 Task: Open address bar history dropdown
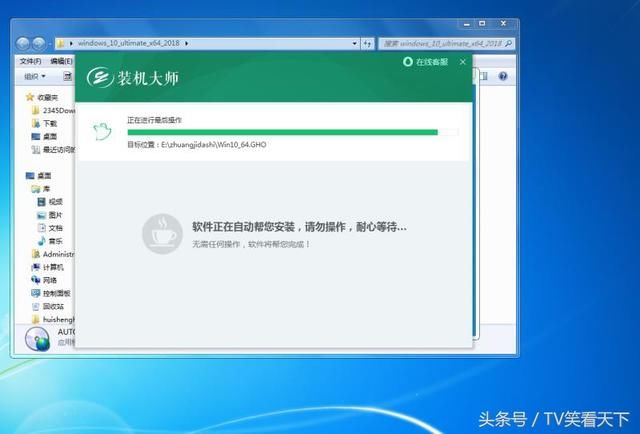(x=354, y=43)
